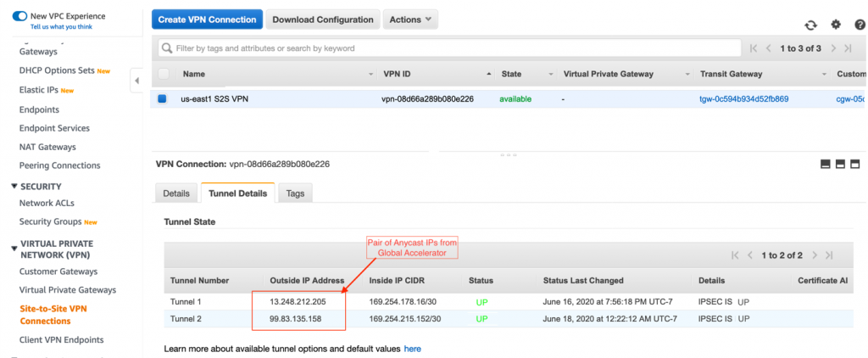Go to last page of tunnel list
This screenshot has height=358, width=868.
pyautogui.click(x=829, y=255)
